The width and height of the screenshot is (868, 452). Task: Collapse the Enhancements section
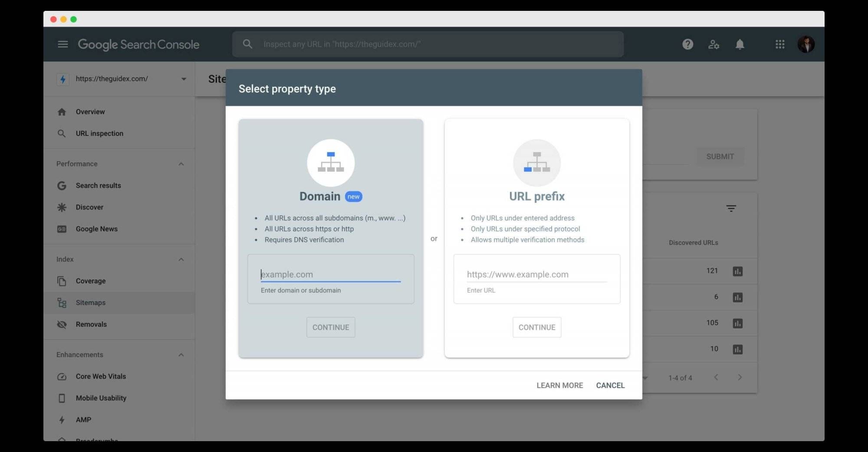tap(181, 355)
